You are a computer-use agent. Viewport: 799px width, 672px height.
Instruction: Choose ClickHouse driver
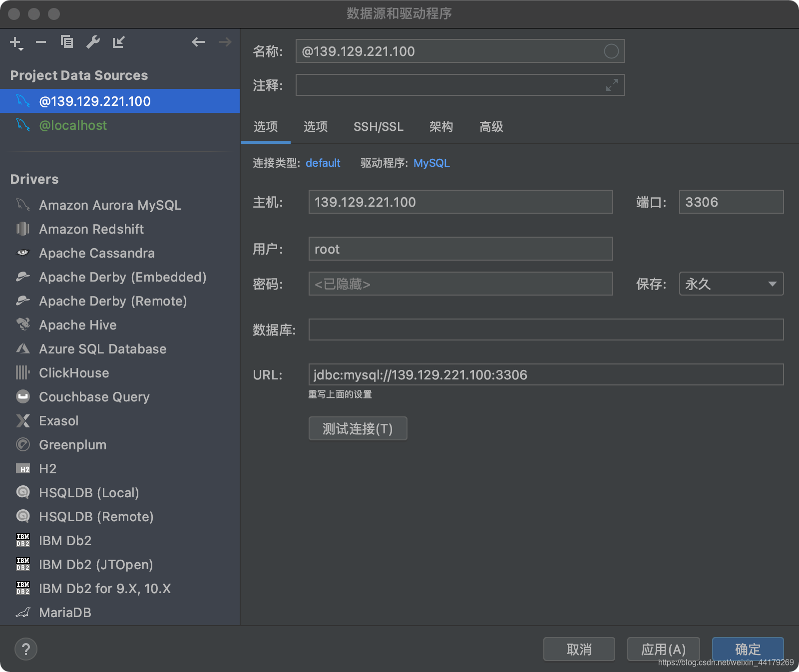pyautogui.click(x=120, y=372)
